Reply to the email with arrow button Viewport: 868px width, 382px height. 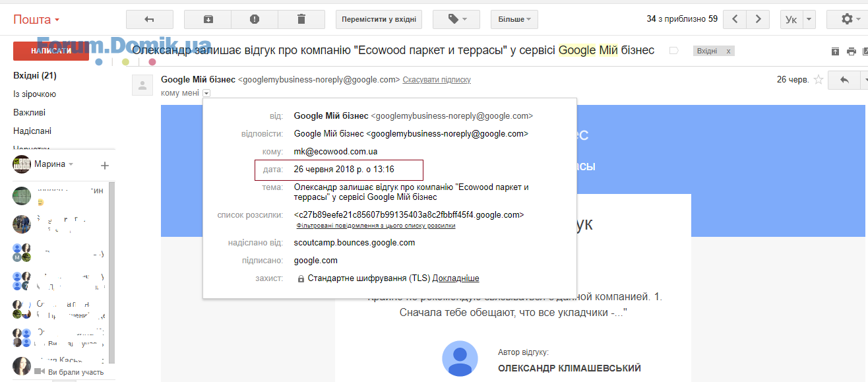coord(844,80)
